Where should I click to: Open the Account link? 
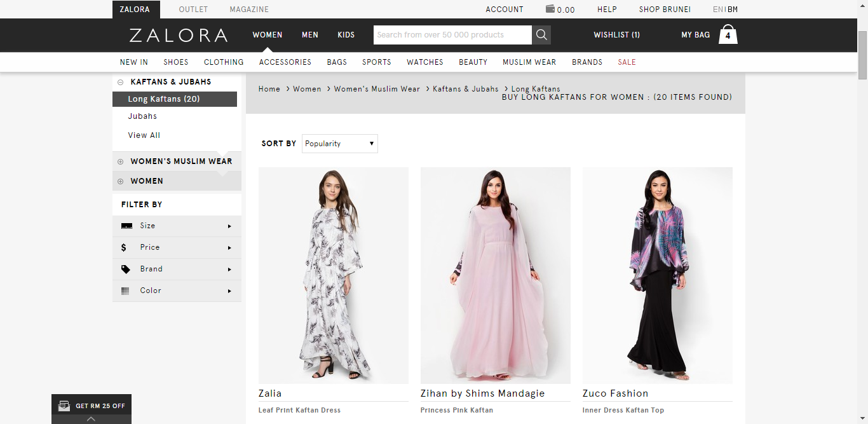(505, 10)
